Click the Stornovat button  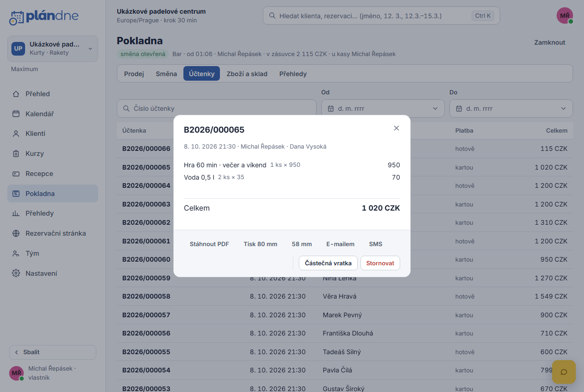point(380,263)
